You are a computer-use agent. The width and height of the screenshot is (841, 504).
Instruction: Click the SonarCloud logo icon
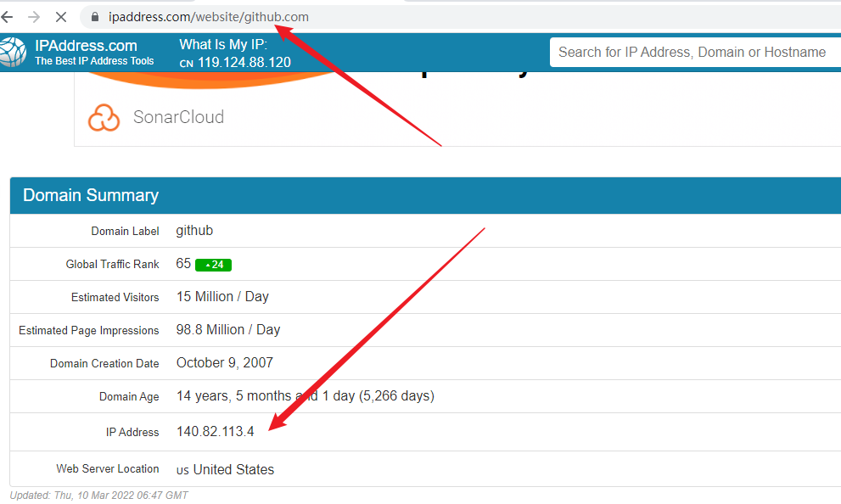pos(104,117)
